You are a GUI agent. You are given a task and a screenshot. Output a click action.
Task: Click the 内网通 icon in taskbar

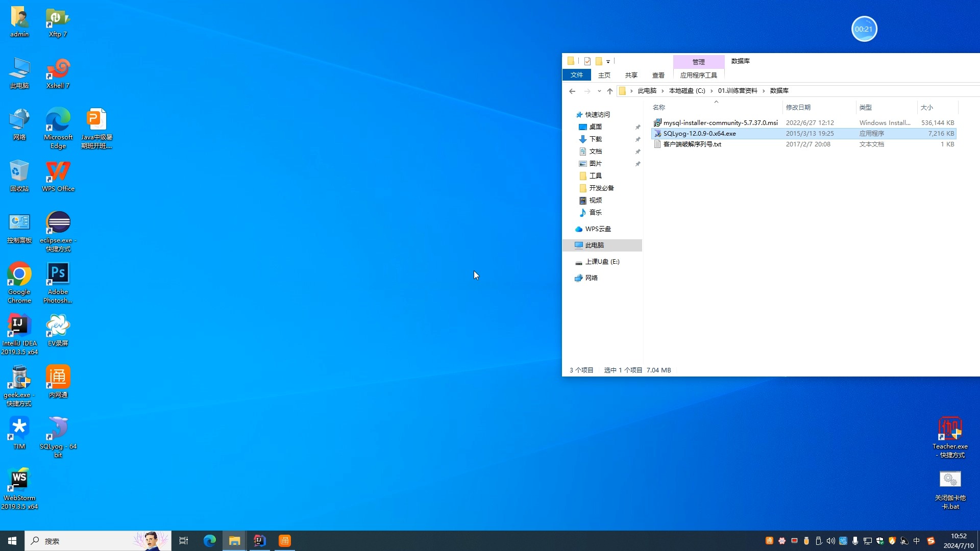point(284,541)
